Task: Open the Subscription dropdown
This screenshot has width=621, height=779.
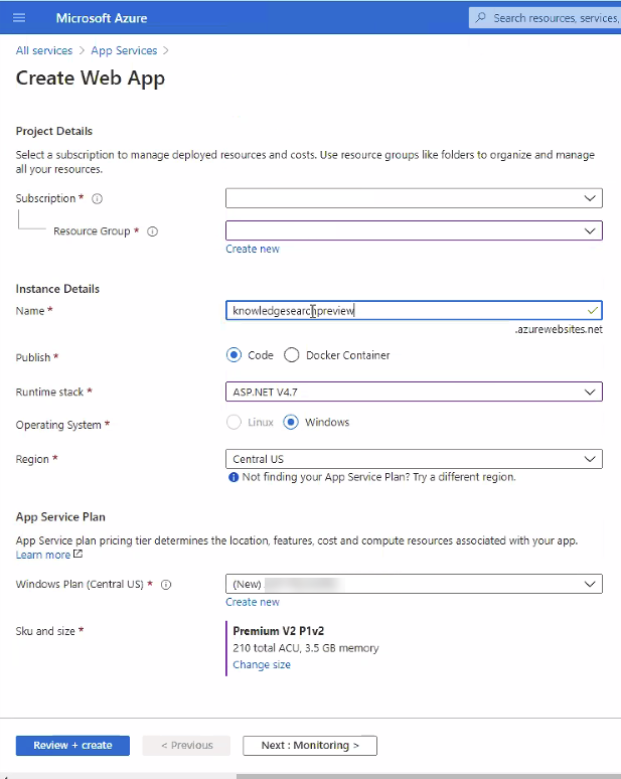Action: [413, 199]
